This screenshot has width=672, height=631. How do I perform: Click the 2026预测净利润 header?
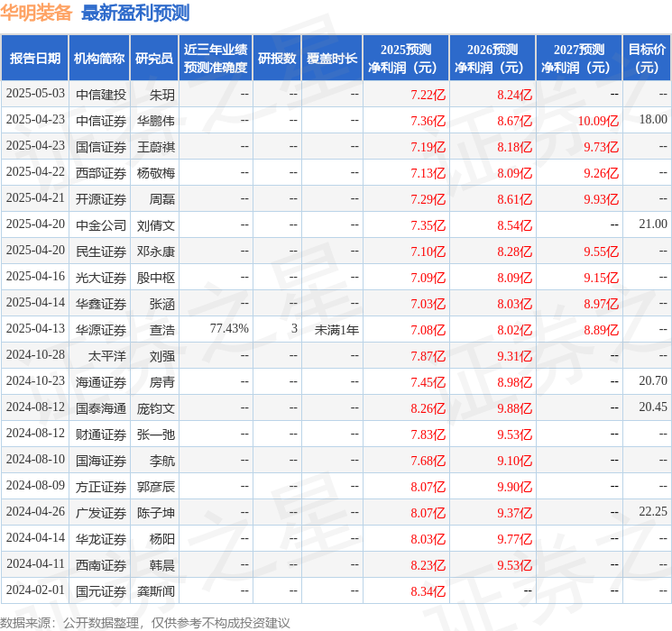[x=492, y=59]
